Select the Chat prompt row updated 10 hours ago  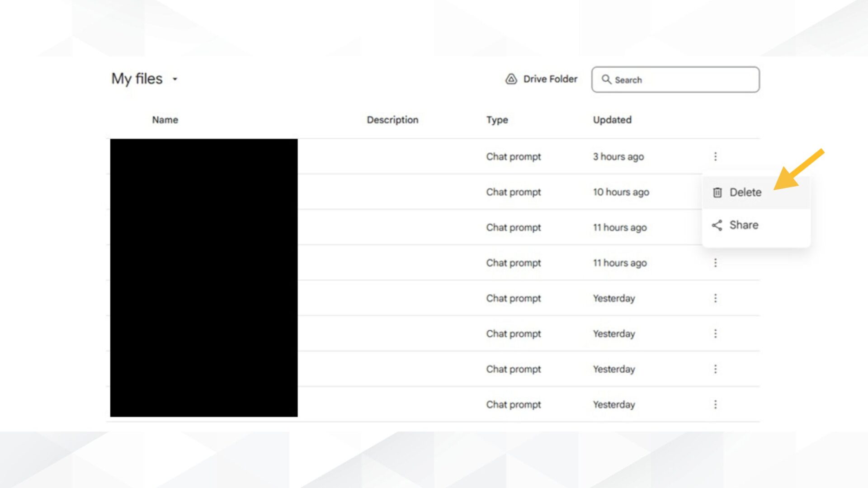coord(513,192)
